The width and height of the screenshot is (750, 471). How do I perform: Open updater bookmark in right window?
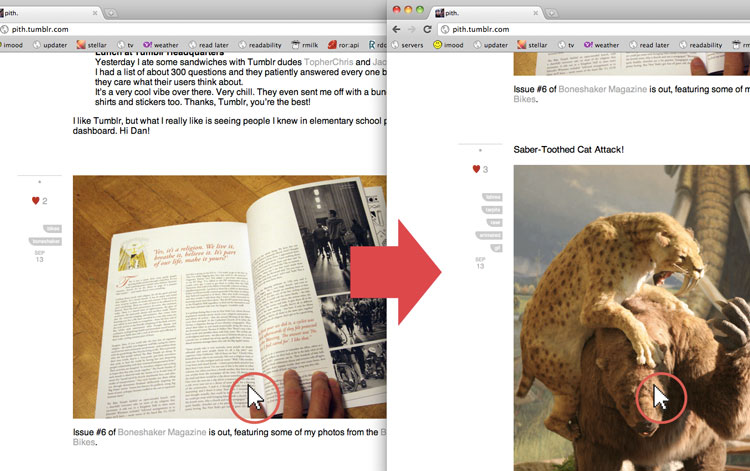(490, 45)
